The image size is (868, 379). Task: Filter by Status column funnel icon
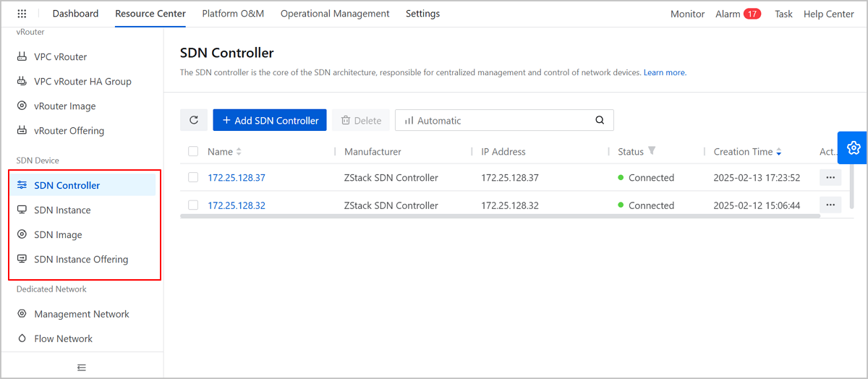pyautogui.click(x=652, y=151)
